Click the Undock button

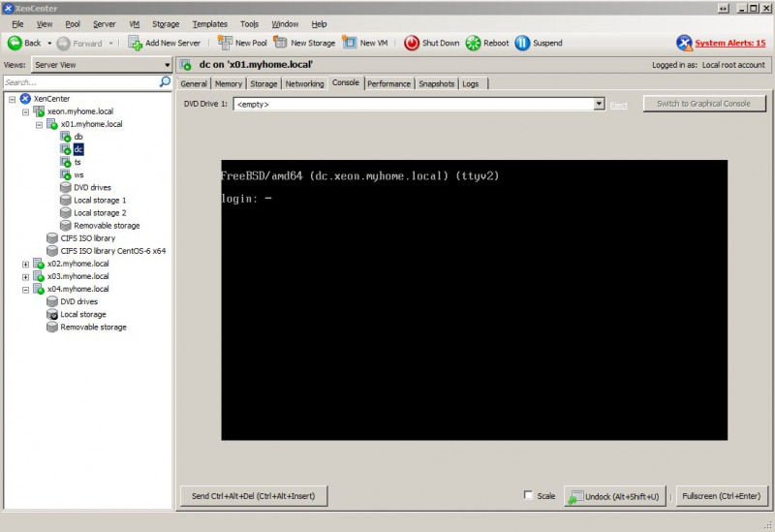pos(615,496)
